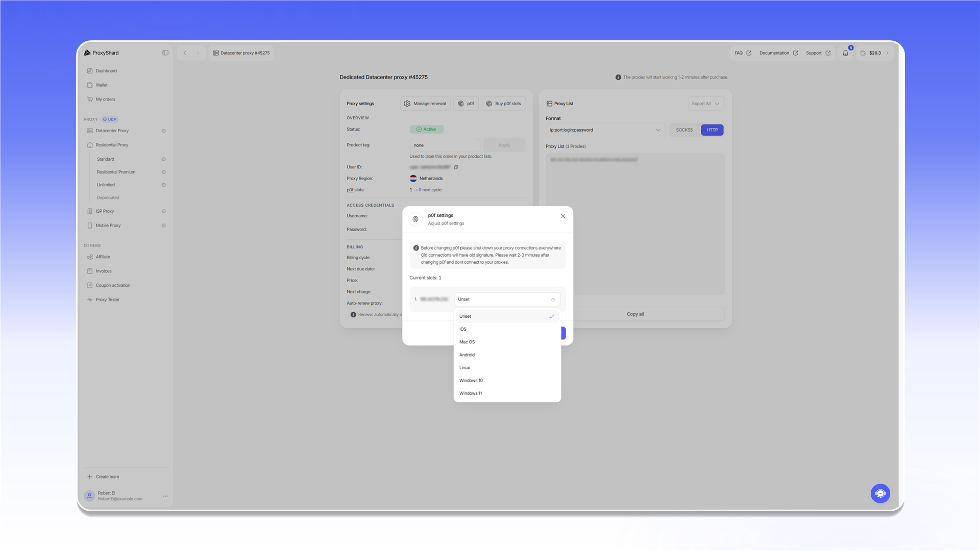Open Robert El account options dots
This screenshot has height=551, width=980.
(x=165, y=496)
